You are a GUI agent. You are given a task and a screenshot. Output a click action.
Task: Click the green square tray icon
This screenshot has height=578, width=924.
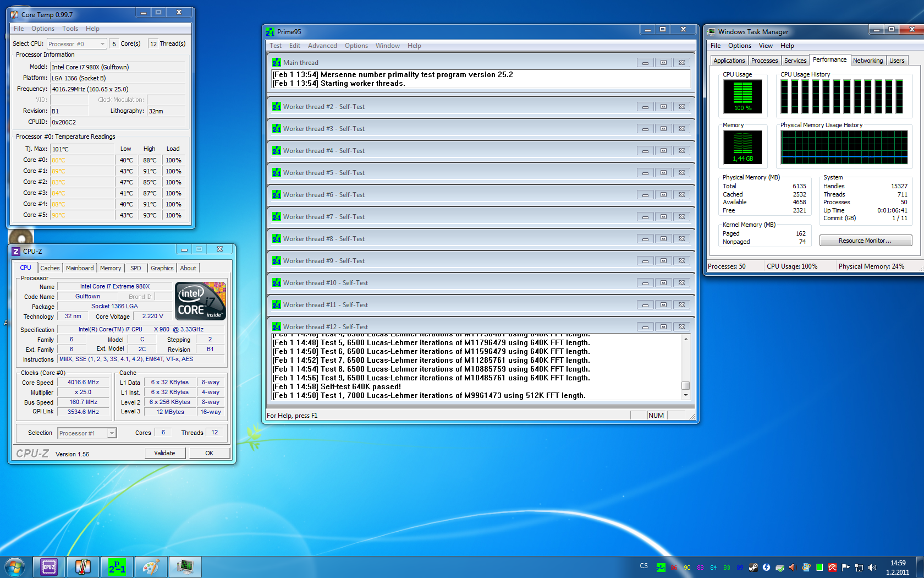point(820,568)
